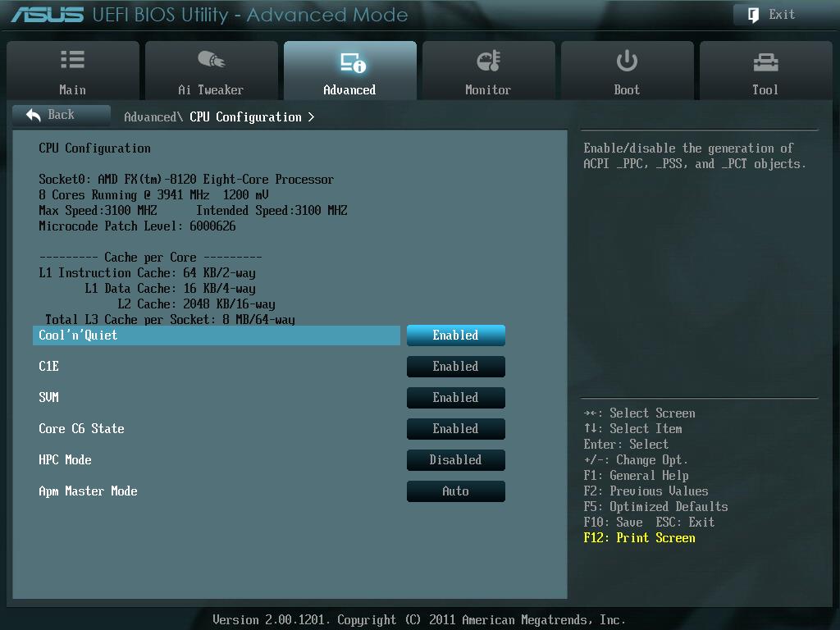
Task: Switch to the Tool tab
Action: coord(766,71)
